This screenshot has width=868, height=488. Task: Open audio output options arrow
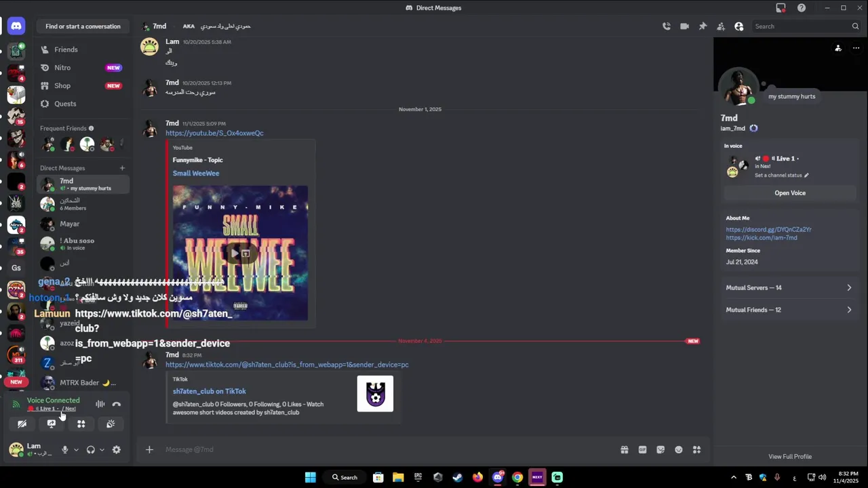(x=102, y=449)
